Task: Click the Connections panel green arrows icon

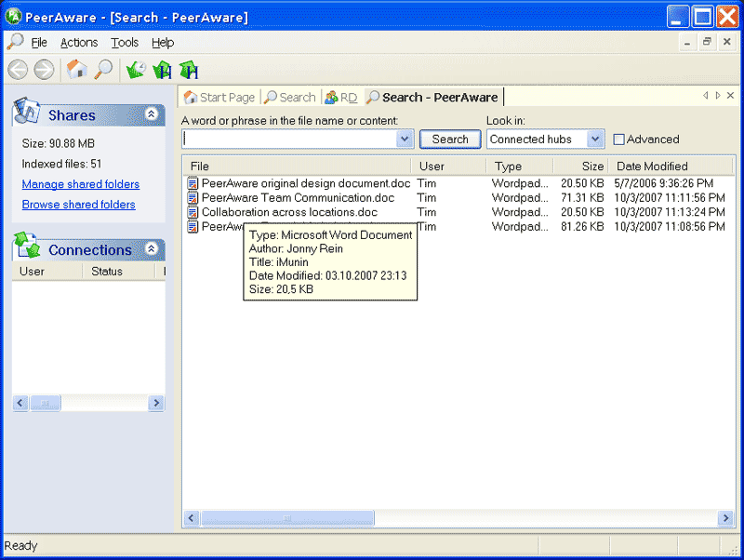Action: (27, 246)
